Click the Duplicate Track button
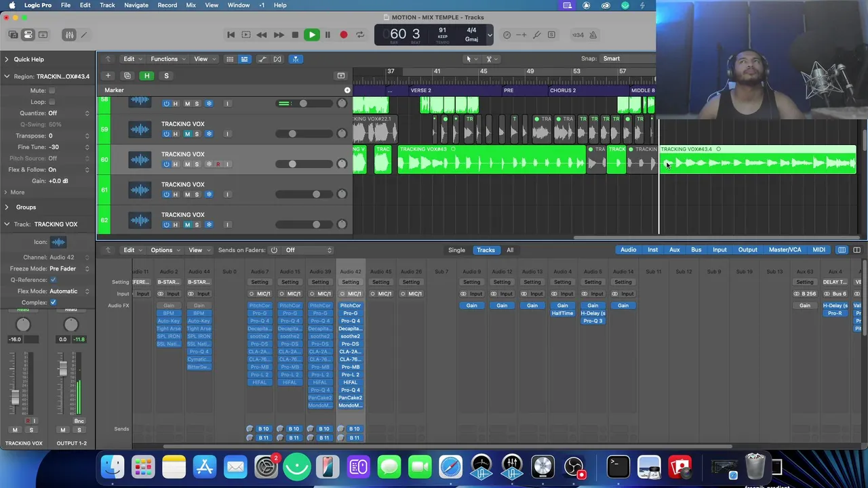 (x=127, y=75)
